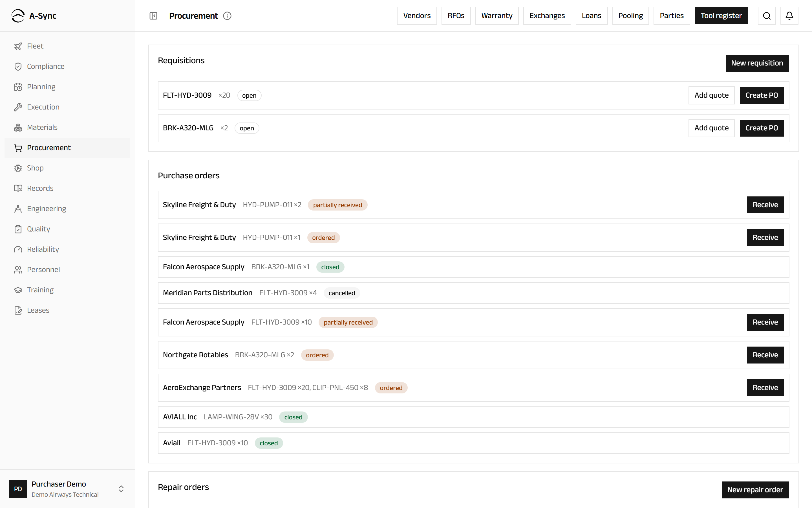
Task: Click ordered badge on AeroExchange Partners row
Action: (x=391, y=388)
